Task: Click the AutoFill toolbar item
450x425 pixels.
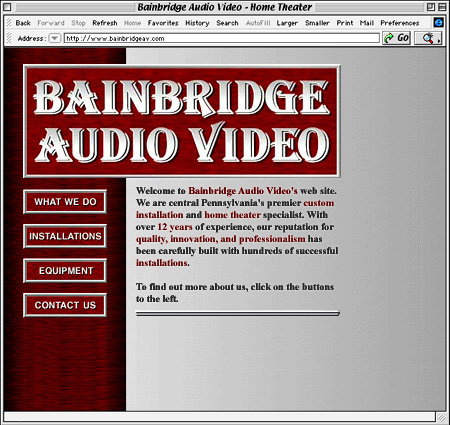Action: (258, 23)
